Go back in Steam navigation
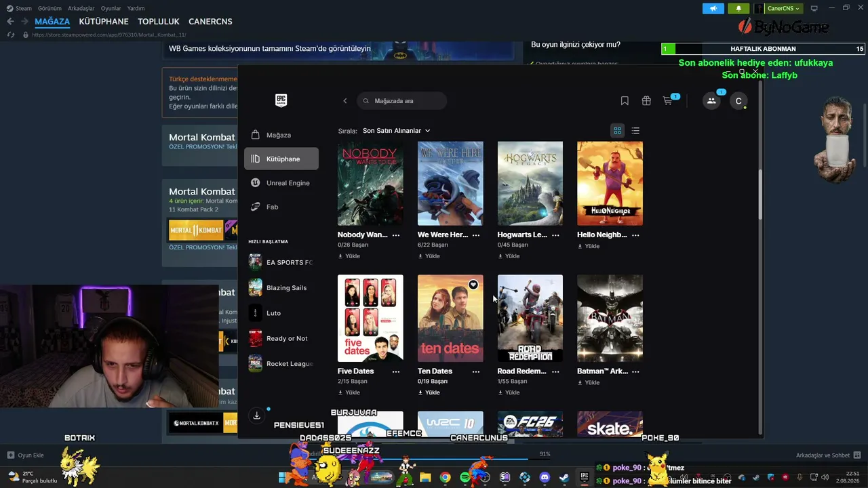 click(x=10, y=22)
